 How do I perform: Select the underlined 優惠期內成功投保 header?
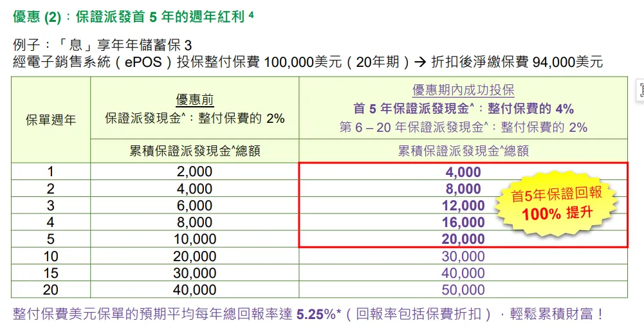pos(463,90)
